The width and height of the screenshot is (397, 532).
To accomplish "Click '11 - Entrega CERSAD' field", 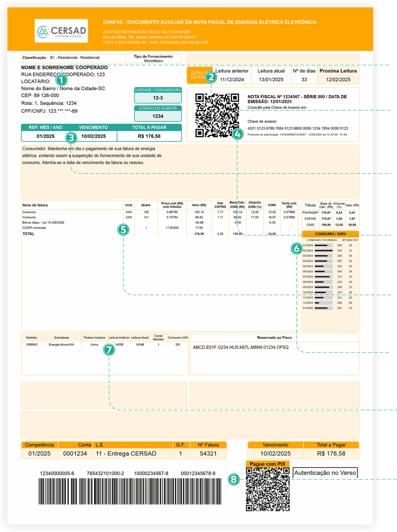I will [126, 454].
